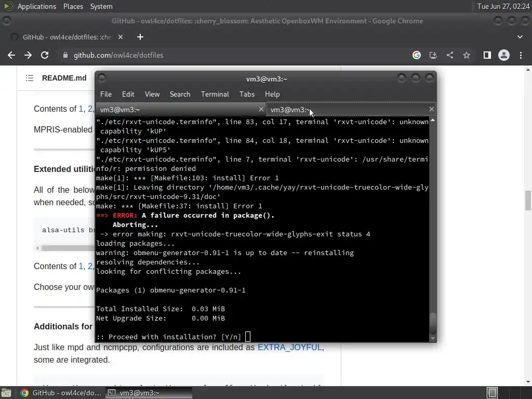The height and width of the screenshot is (399, 532).
Task: Switch to first vm3@vm3 terminal tab
Action: pos(180,110)
